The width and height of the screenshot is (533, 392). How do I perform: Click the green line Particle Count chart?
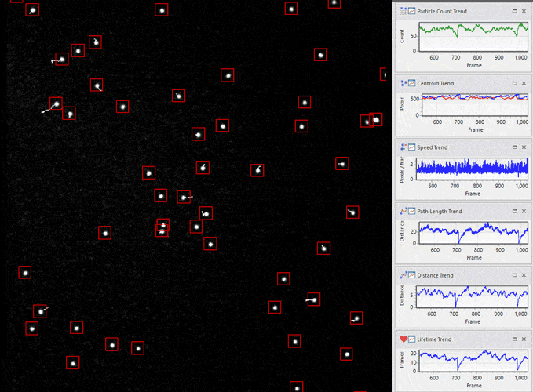[x=473, y=31]
